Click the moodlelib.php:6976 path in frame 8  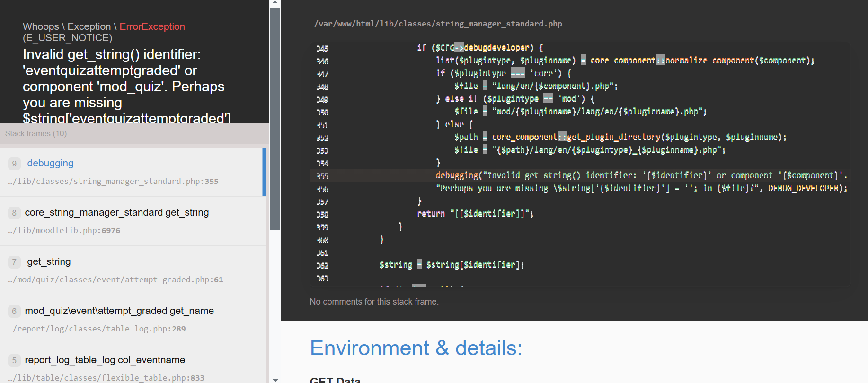coord(64,230)
